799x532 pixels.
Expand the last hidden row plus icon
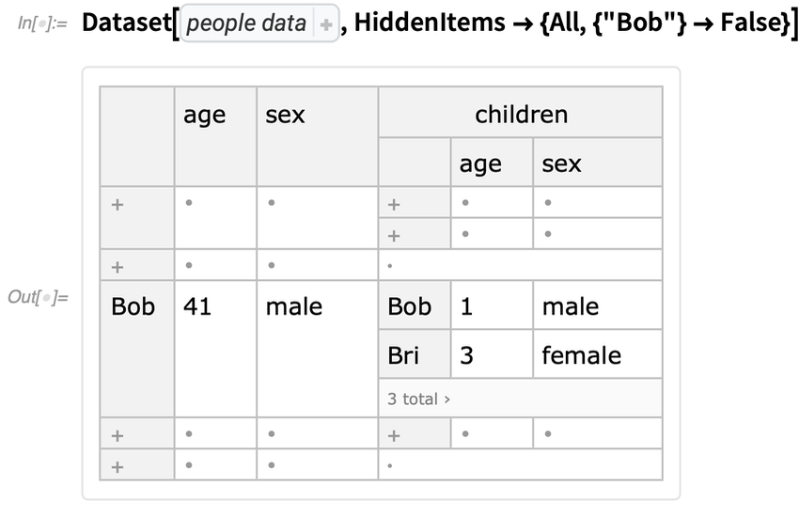(x=117, y=464)
